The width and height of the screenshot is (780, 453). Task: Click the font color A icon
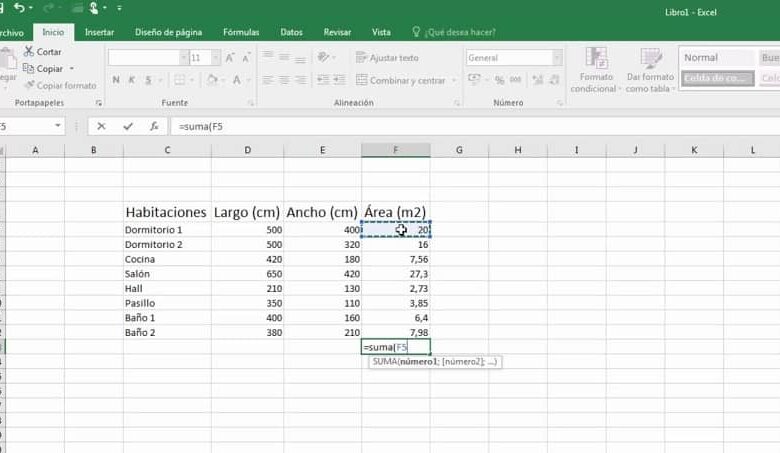237,80
